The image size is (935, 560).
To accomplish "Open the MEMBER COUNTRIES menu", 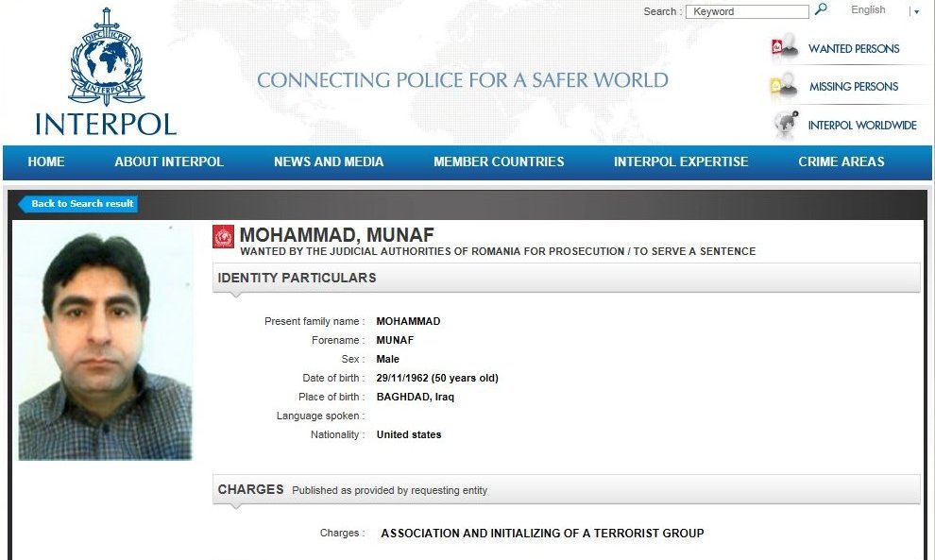I will pos(499,161).
